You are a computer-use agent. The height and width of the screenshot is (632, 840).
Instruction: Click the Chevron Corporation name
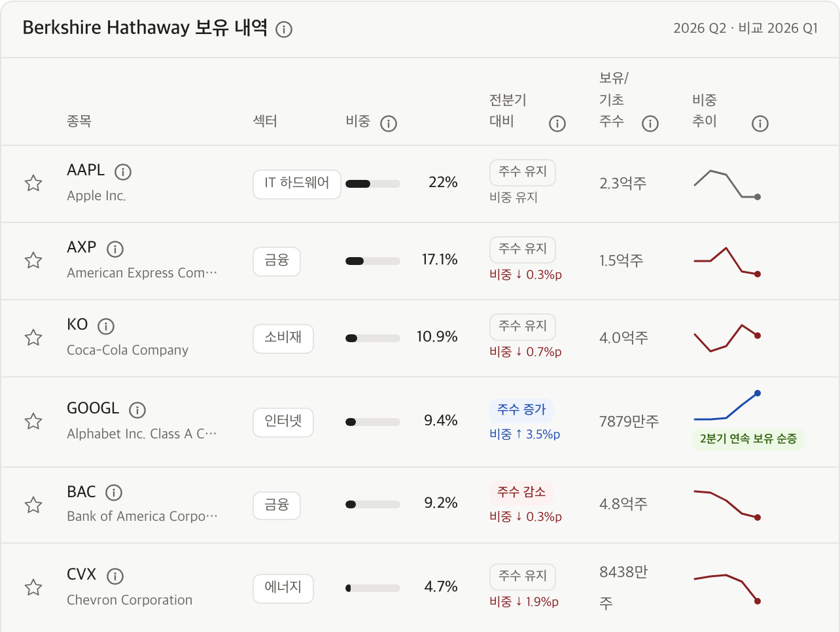pos(130,600)
